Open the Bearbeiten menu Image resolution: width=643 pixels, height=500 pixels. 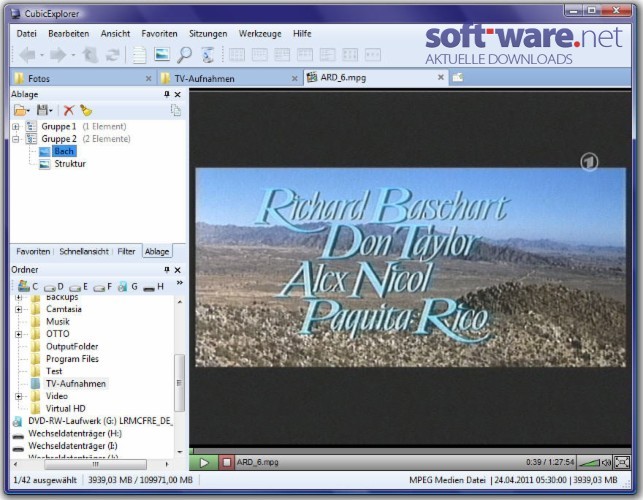pyautogui.click(x=68, y=34)
